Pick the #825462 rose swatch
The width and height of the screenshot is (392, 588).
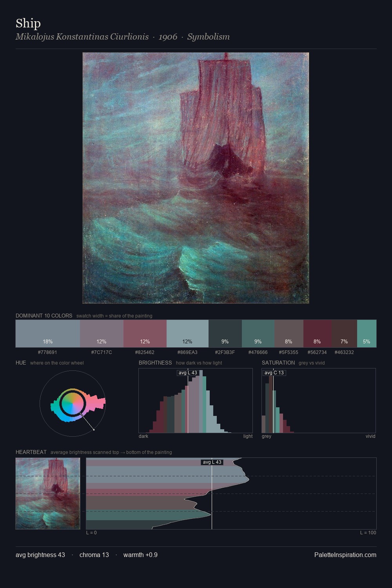click(145, 334)
